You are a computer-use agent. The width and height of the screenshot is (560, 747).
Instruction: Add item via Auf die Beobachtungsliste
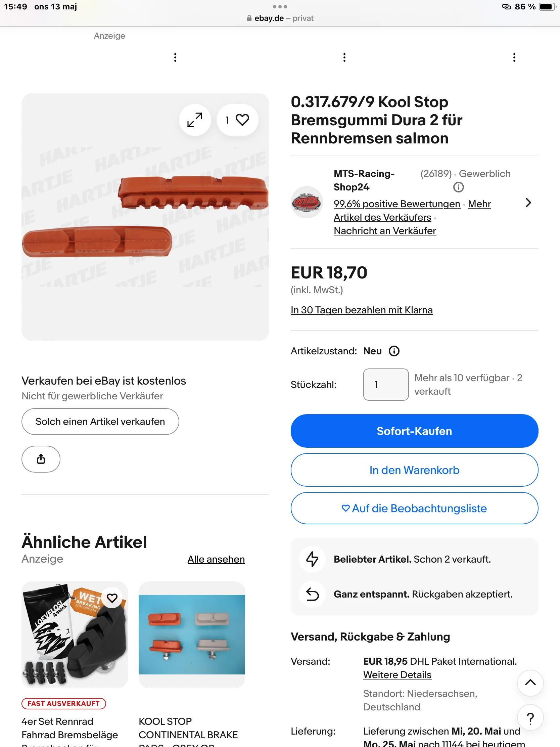coord(414,508)
